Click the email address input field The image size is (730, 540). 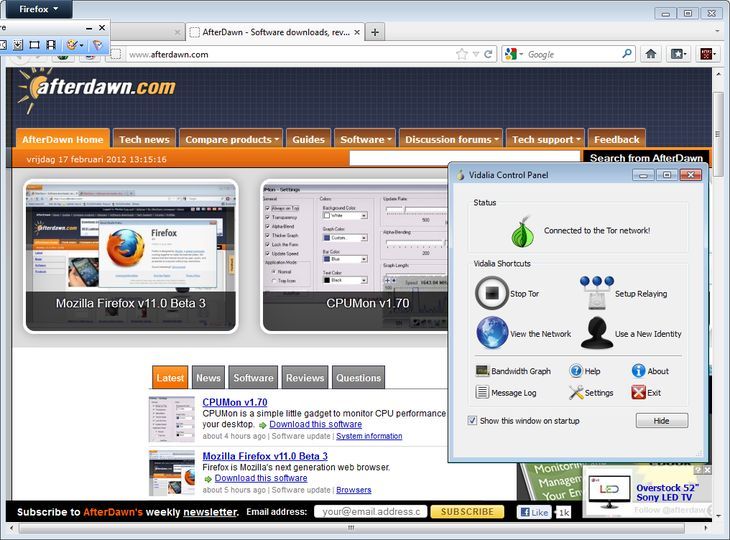click(x=371, y=512)
